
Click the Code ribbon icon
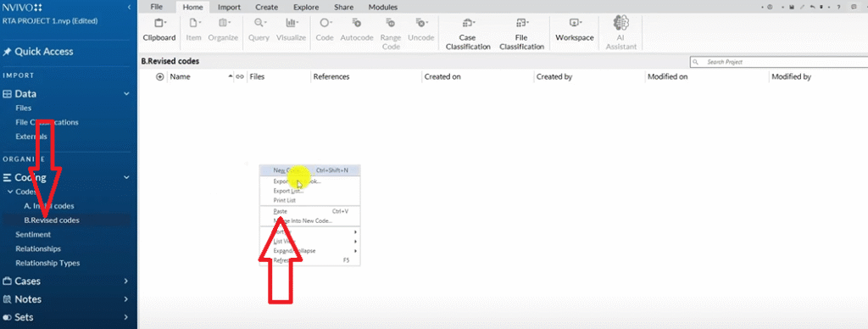325,23
